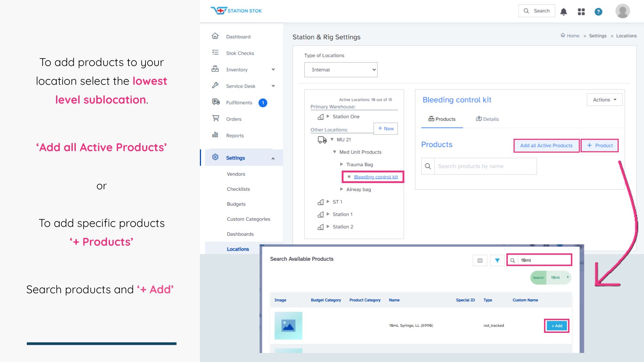Viewport: 644px width, 362px height.
Task: Click Add all Active Products button
Action: click(546, 145)
